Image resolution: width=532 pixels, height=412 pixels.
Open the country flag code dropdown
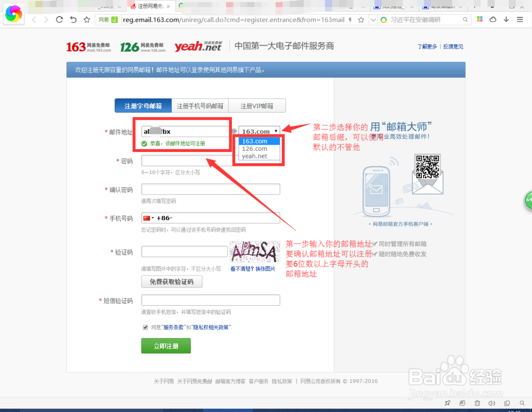148,218
